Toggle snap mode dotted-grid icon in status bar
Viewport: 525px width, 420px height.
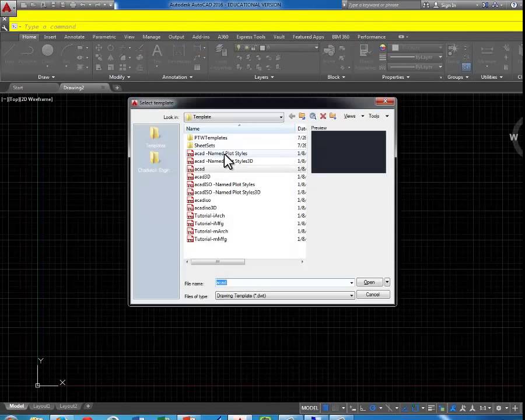(x=335, y=408)
